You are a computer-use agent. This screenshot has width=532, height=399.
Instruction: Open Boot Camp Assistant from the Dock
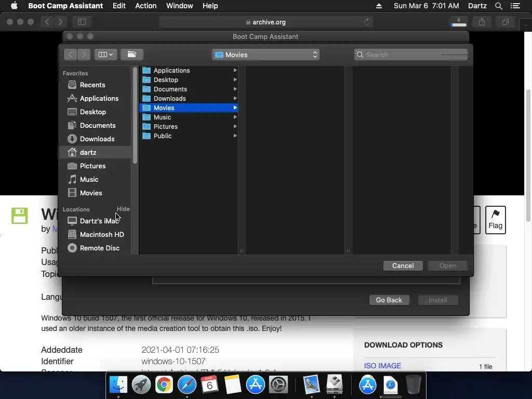click(x=335, y=385)
